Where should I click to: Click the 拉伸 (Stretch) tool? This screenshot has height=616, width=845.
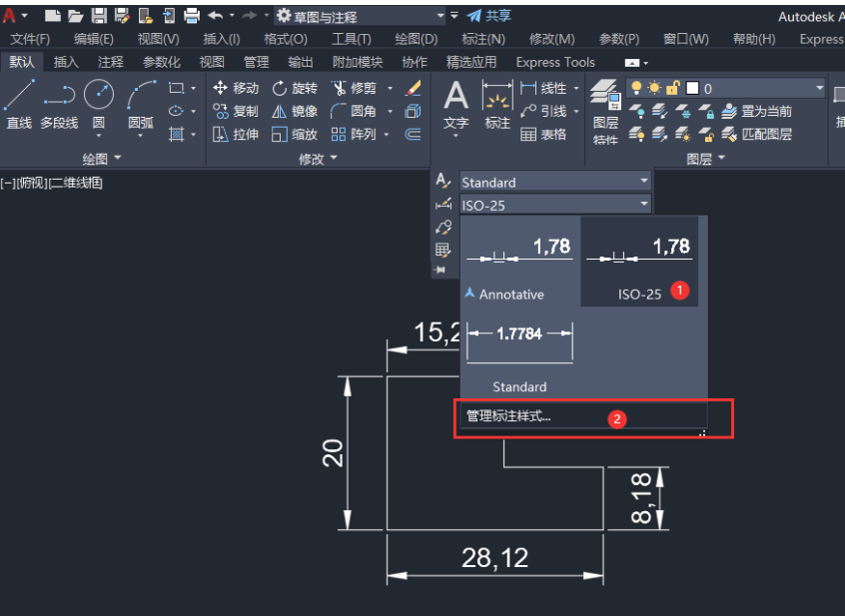click(x=236, y=134)
